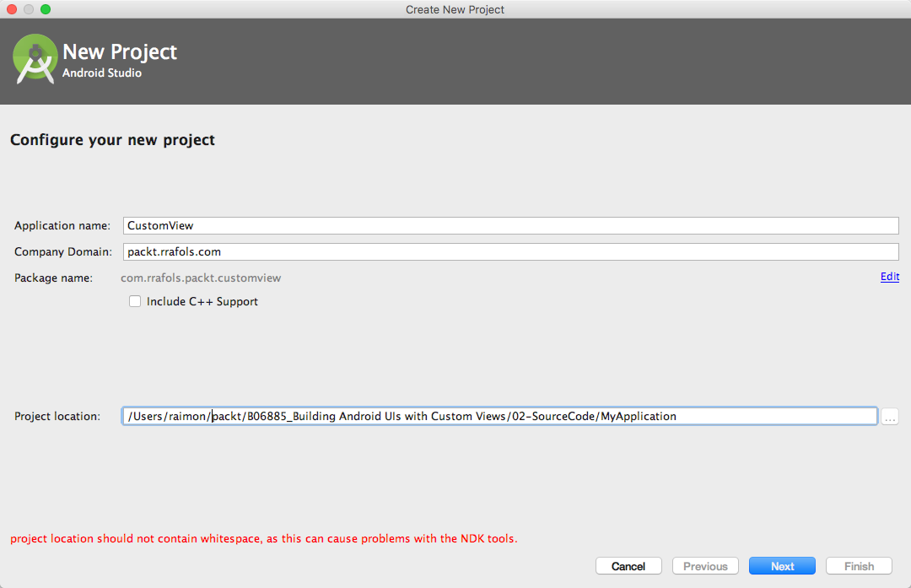The height and width of the screenshot is (588, 911).
Task: Click the 'Android Studio' header subtitle
Action: (x=102, y=73)
